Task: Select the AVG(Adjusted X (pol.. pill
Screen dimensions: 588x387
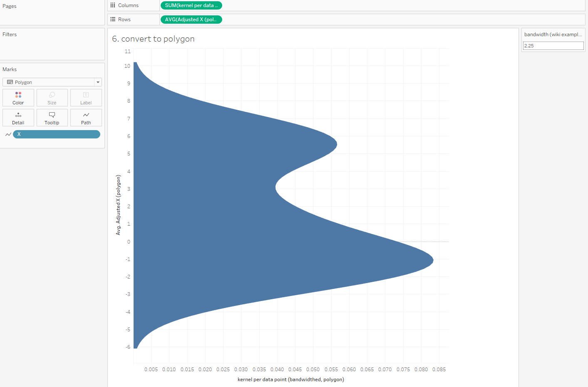Action: [x=191, y=20]
